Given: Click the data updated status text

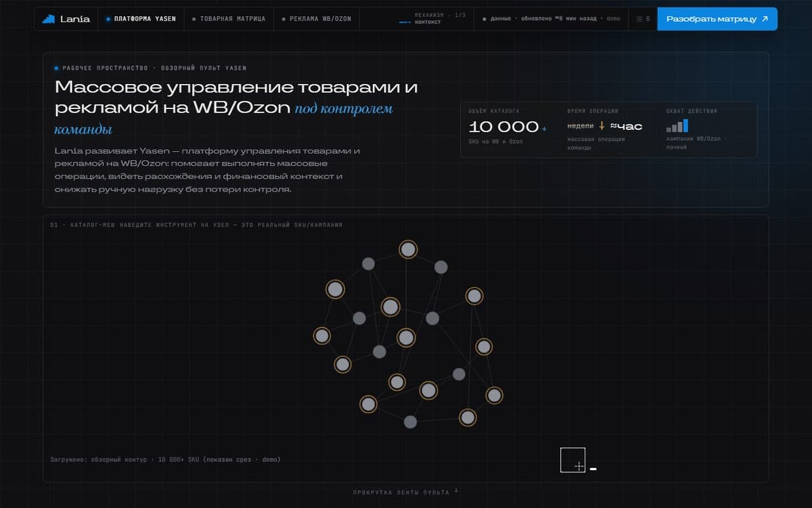Looking at the screenshot, I should [x=550, y=19].
